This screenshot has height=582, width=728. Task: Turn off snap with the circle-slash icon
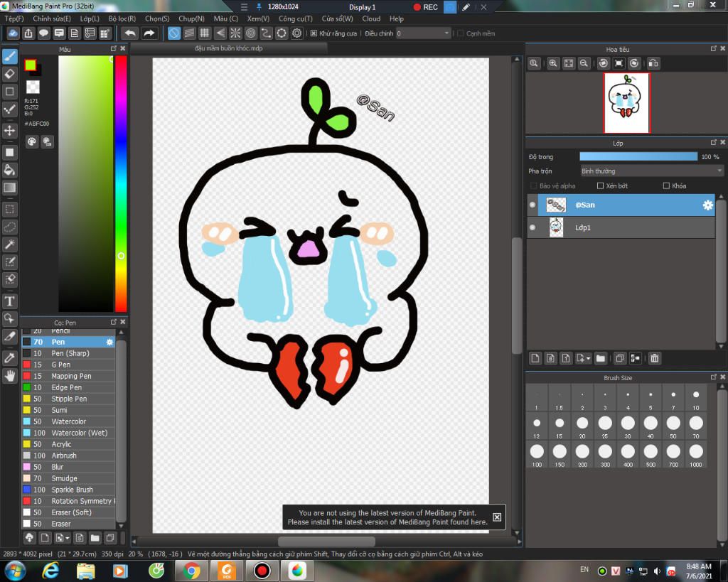point(173,33)
